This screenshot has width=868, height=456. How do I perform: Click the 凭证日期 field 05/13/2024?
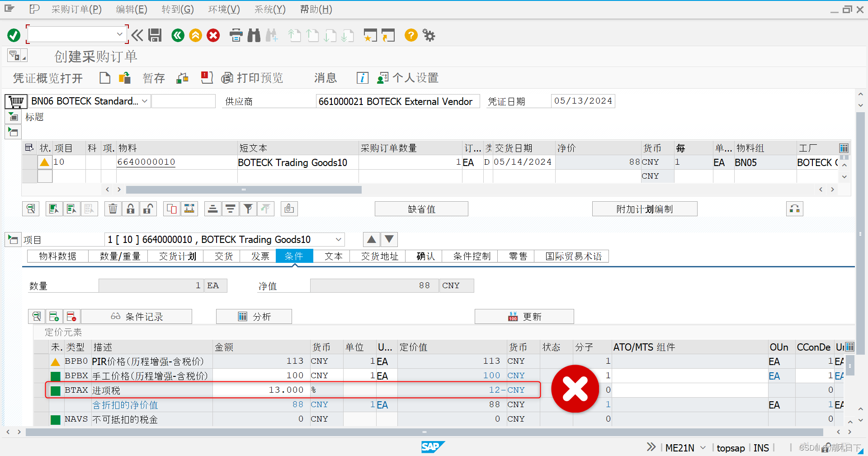coord(583,101)
